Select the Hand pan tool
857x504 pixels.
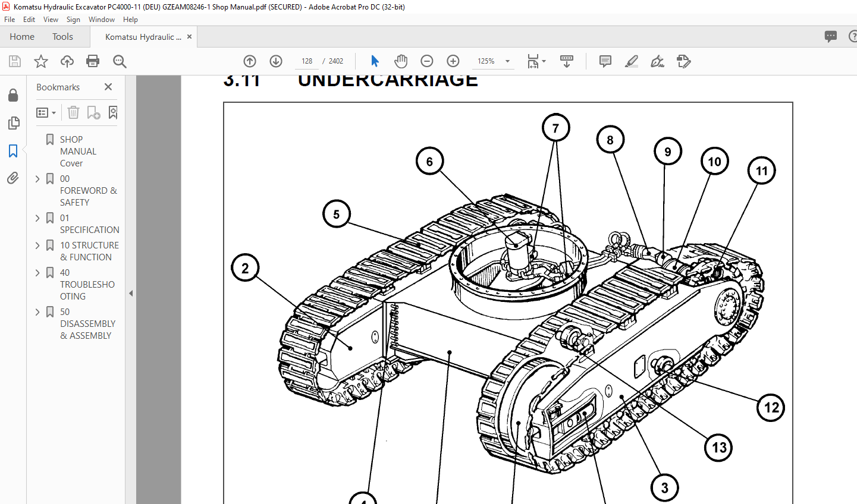pos(401,61)
